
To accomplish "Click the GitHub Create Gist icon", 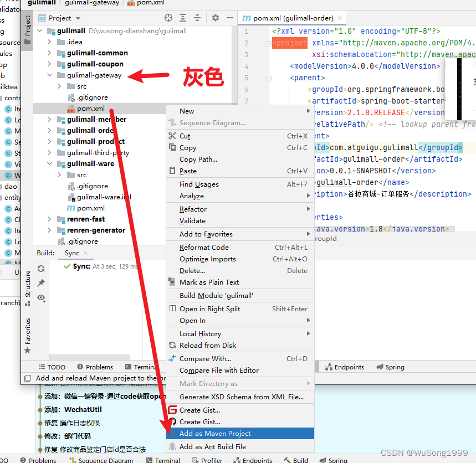I will point(172,421).
